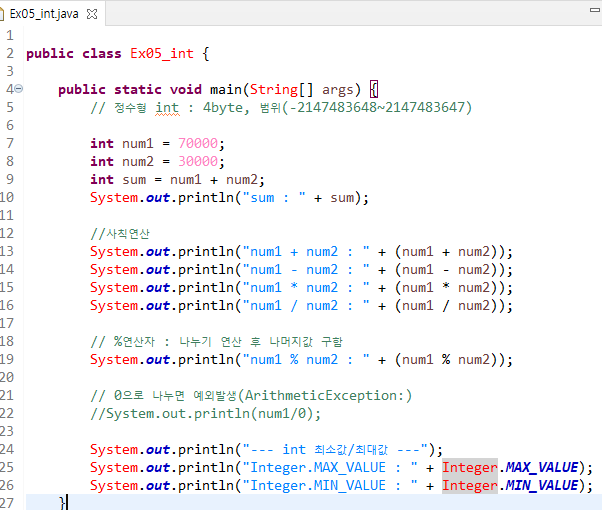The height and width of the screenshot is (510, 602).
Task: Click 'String' in the main signature
Action: click(x=274, y=89)
